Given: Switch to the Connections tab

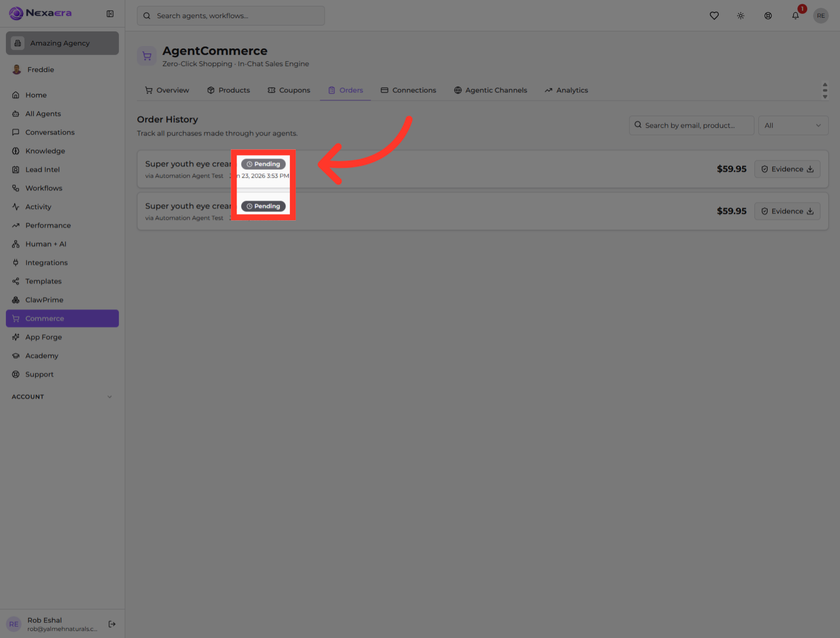Looking at the screenshot, I should [x=409, y=90].
